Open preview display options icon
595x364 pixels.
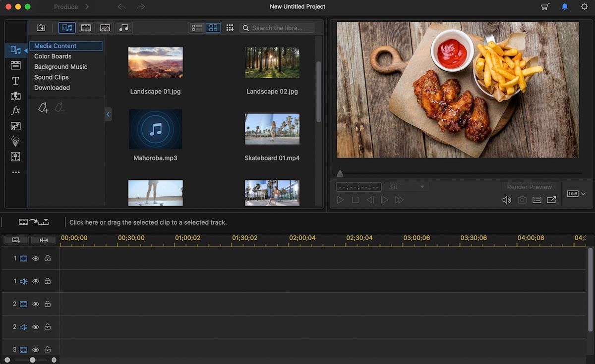tap(536, 200)
